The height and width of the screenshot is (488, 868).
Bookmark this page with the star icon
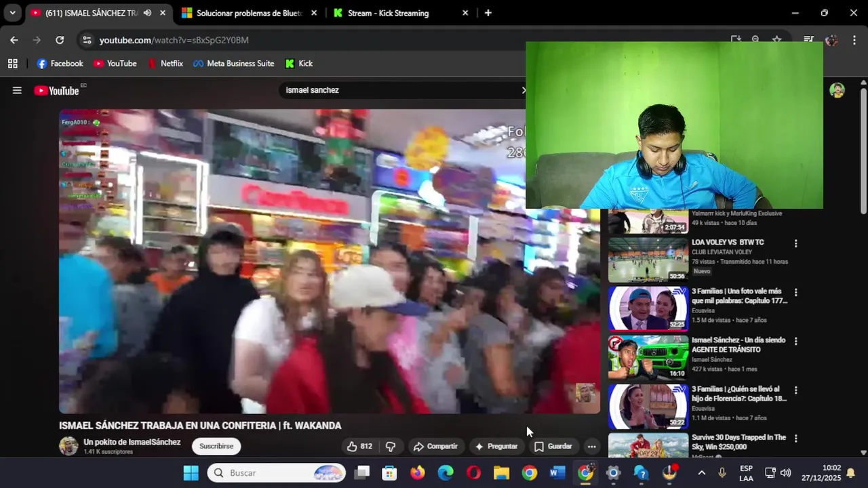[x=777, y=39]
